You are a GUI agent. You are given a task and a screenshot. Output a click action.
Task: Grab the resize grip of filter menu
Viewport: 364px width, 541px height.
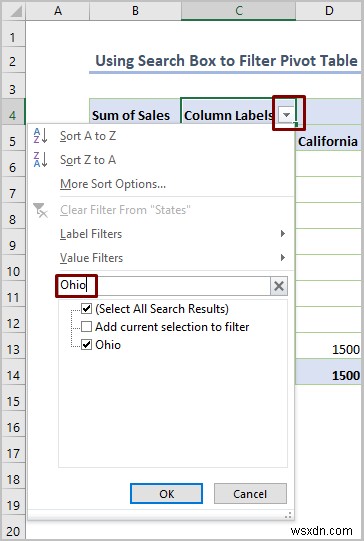(x=288, y=515)
